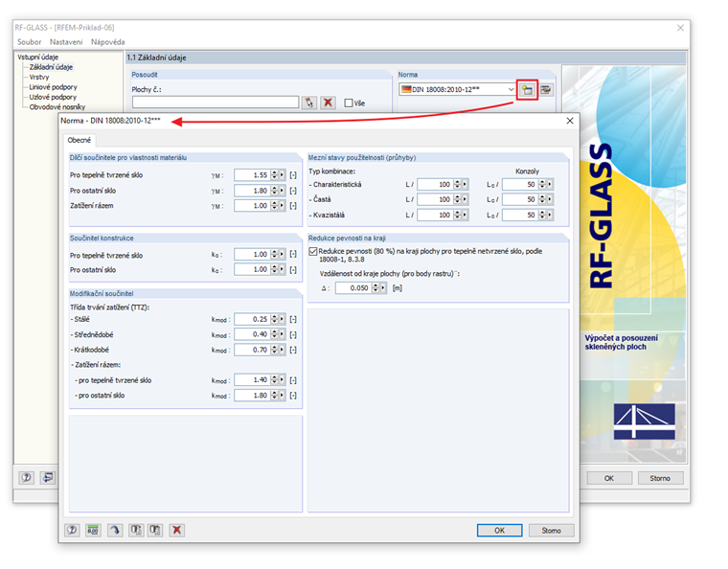Viewport: 728px width, 569px height.
Task: Toggle the Vše checkbox in Posoudit
Action: coord(349,103)
